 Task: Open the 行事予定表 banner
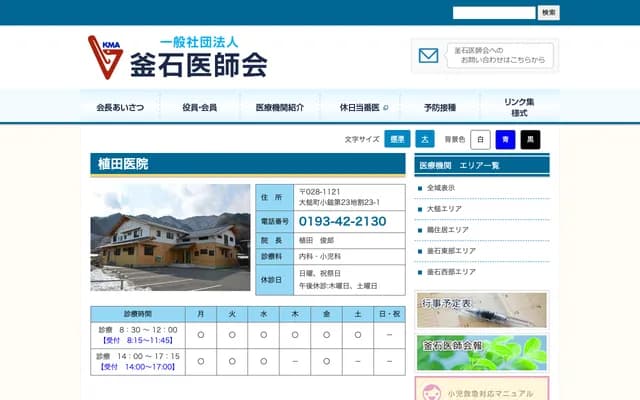click(x=482, y=310)
